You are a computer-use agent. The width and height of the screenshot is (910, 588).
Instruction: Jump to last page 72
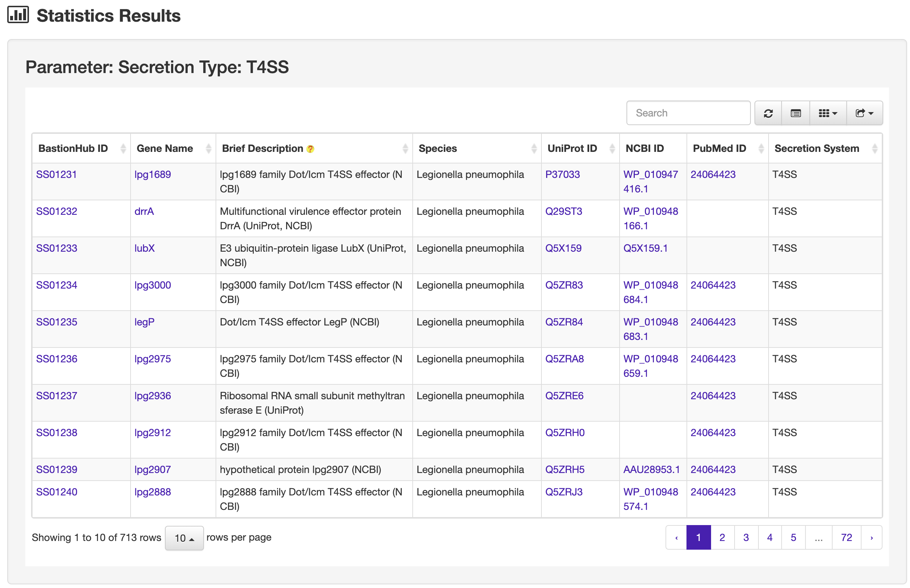pyautogui.click(x=846, y=537)
